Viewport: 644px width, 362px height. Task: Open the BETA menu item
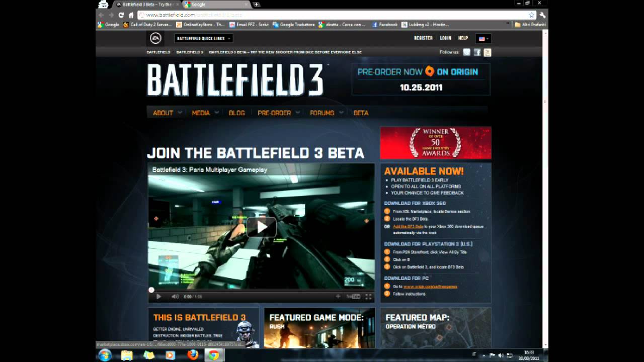pos(361,113)
